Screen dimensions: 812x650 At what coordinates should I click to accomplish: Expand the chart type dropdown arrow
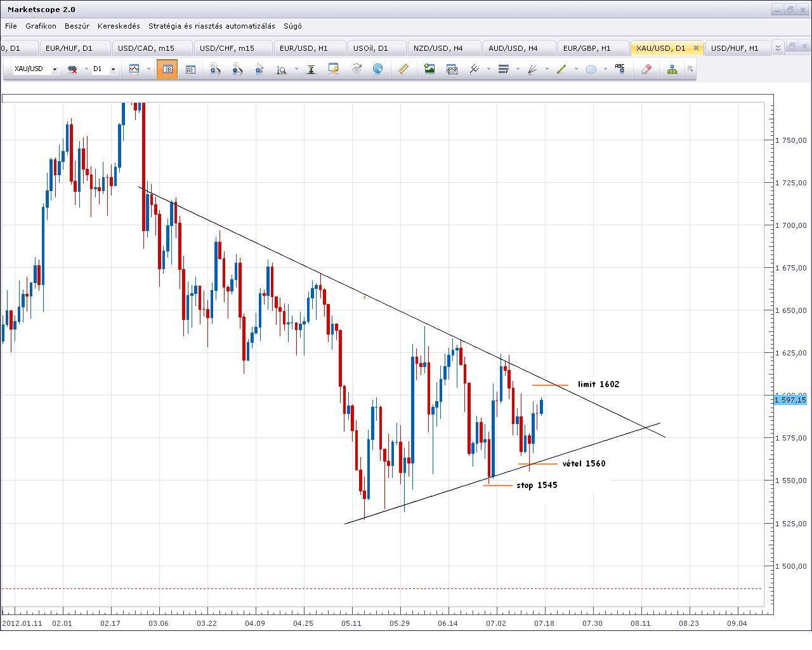click(148, 69)
